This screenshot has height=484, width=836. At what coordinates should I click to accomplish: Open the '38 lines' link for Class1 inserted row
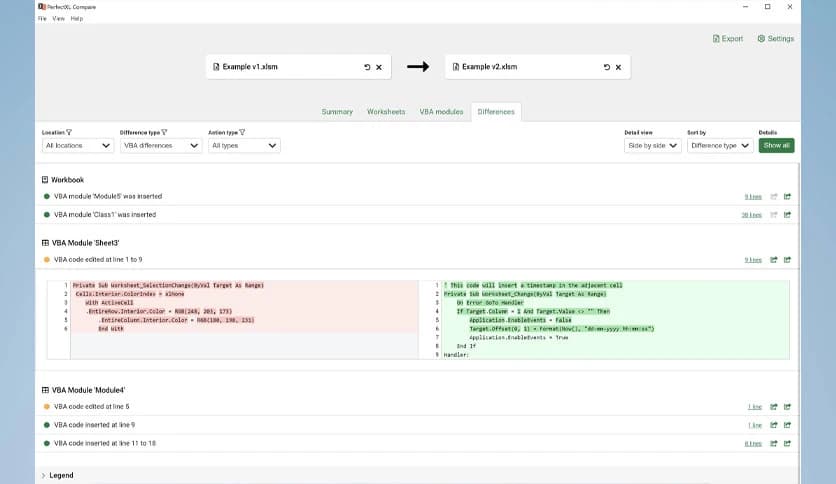[751, 215]
